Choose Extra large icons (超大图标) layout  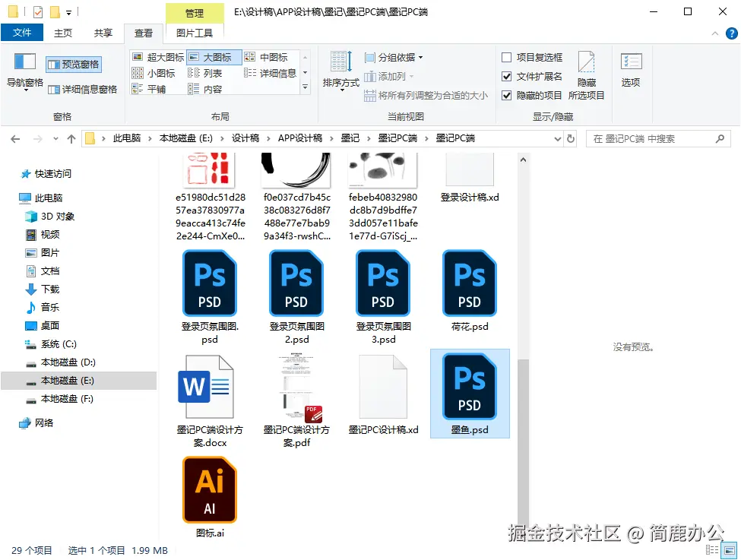pos(158,57)
